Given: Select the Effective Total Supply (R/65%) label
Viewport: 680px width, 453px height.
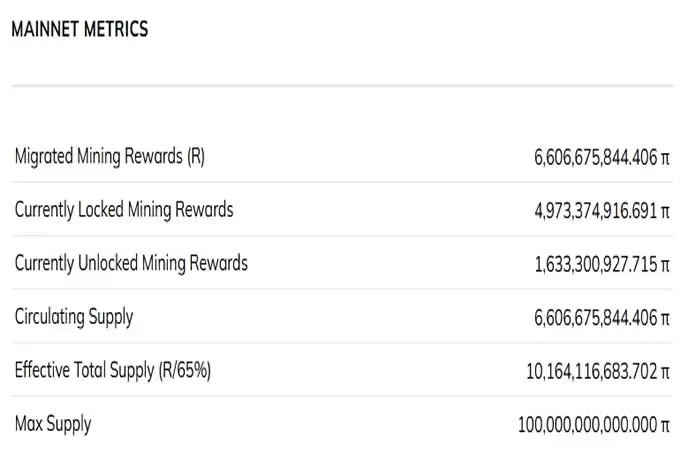Looking at the screenshot, I should [x=113, y=370].
